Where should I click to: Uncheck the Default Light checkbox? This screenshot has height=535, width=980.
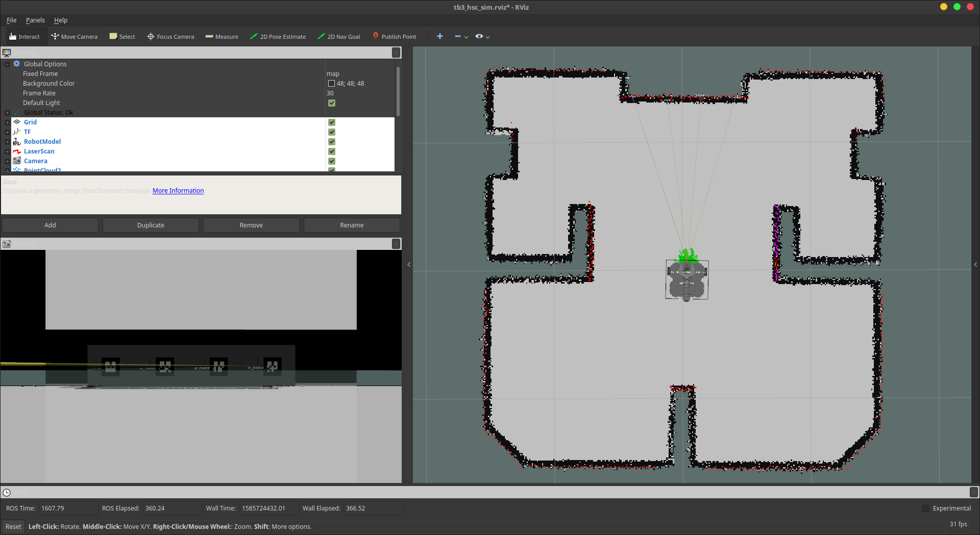(332, 103)
